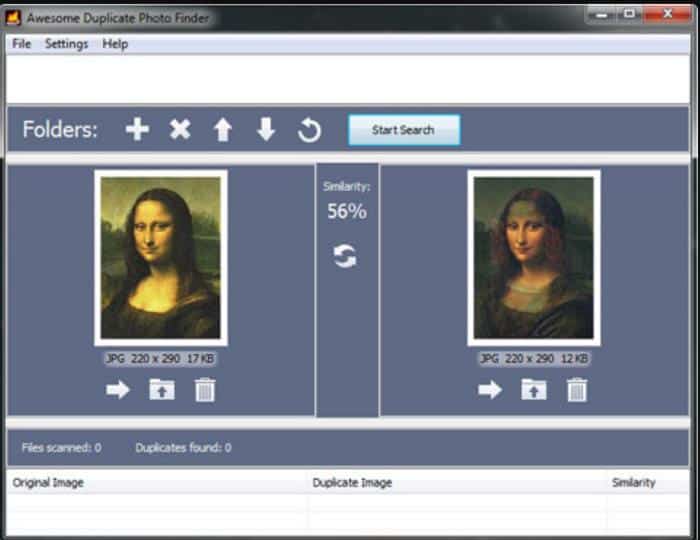The image size is (700, 540).
Task: Add a folder with the plus icon
Action: coord(138,129)
